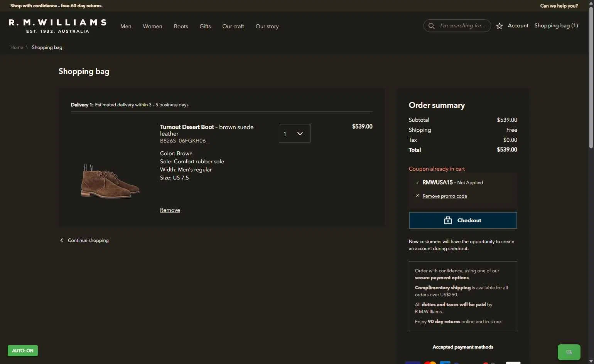Open the Men menu
Viewport: 594px width, 364px height.
(x=126, y=26)
